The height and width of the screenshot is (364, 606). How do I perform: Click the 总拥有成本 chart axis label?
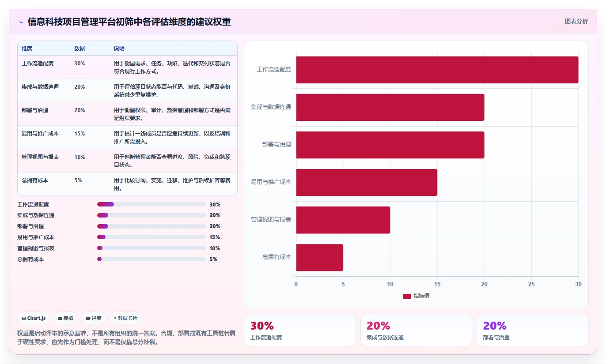point(276,257)
